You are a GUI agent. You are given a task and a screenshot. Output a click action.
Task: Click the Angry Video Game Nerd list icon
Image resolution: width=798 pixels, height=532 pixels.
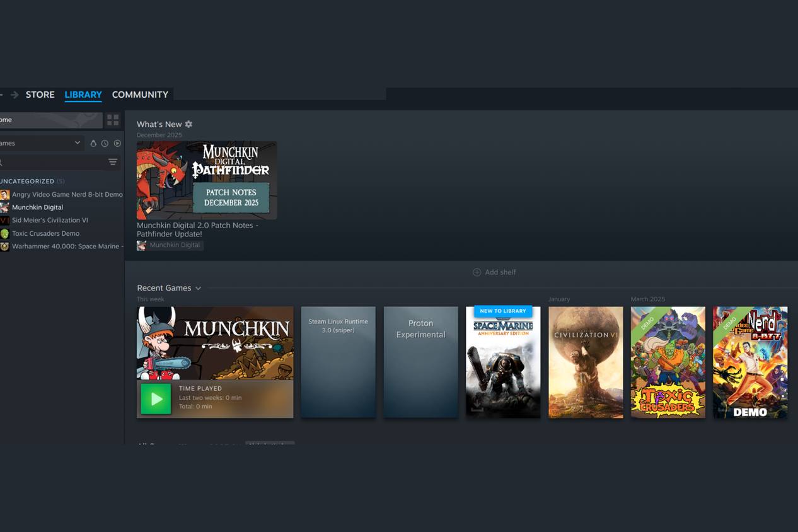point(4,195)
